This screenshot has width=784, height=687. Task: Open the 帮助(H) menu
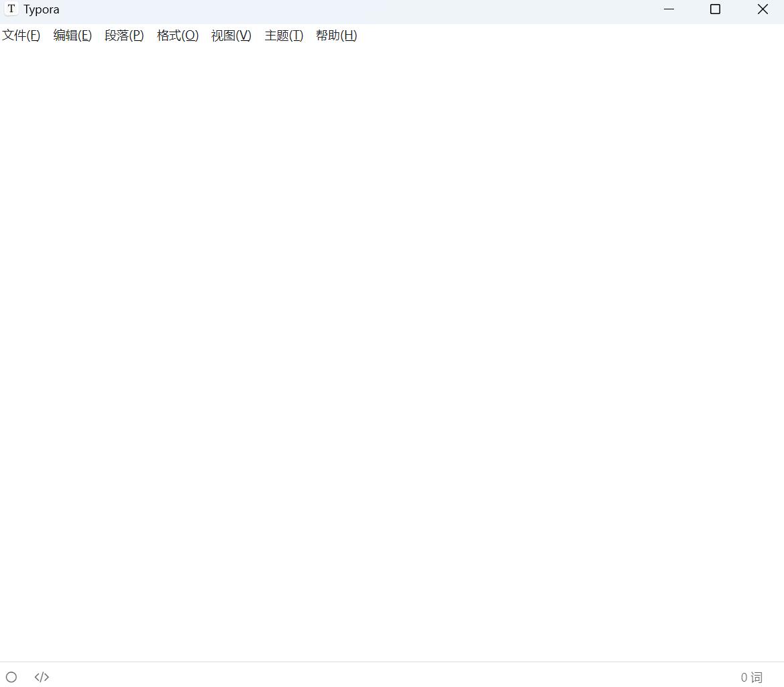coord(336,36)
